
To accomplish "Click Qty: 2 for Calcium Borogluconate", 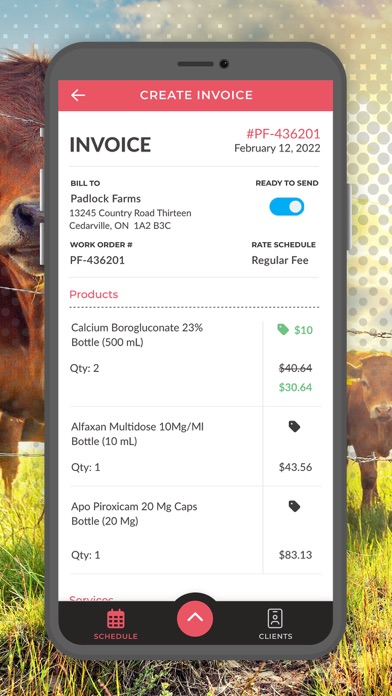I will click(x=84, y=368).
